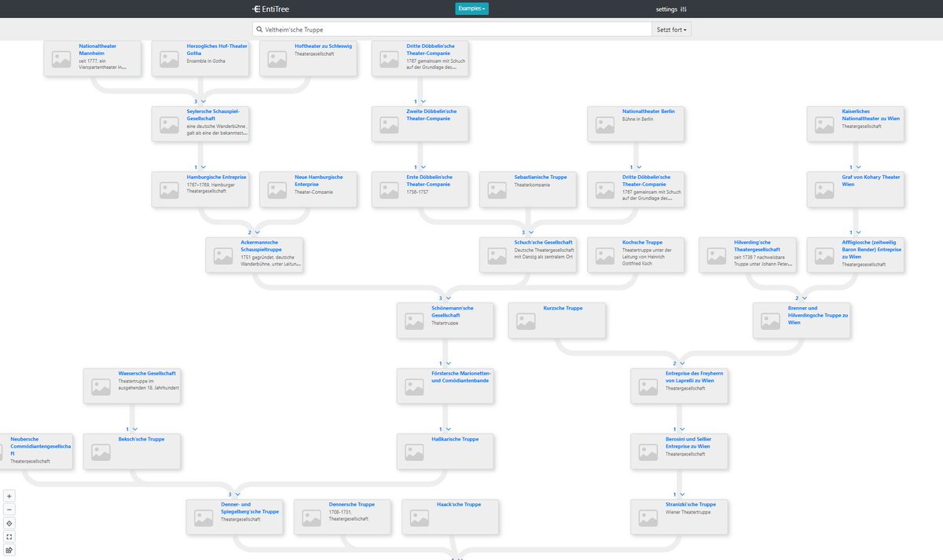The image size is (943, 560).
Task: Fit the tree to screen icon
Action: 9,536
